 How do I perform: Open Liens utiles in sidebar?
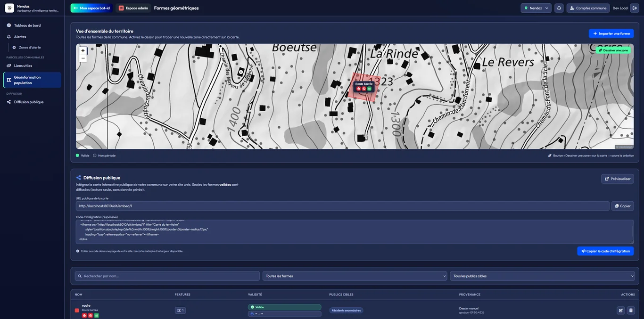click(x=32, y=65)
